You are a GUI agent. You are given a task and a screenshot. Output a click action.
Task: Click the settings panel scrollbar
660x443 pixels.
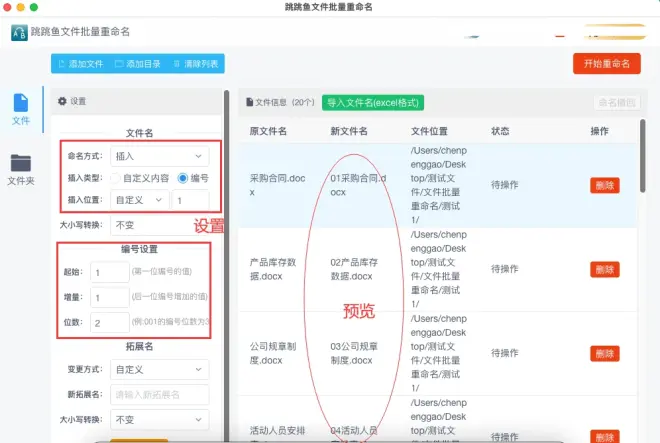[x=226, y=265]
